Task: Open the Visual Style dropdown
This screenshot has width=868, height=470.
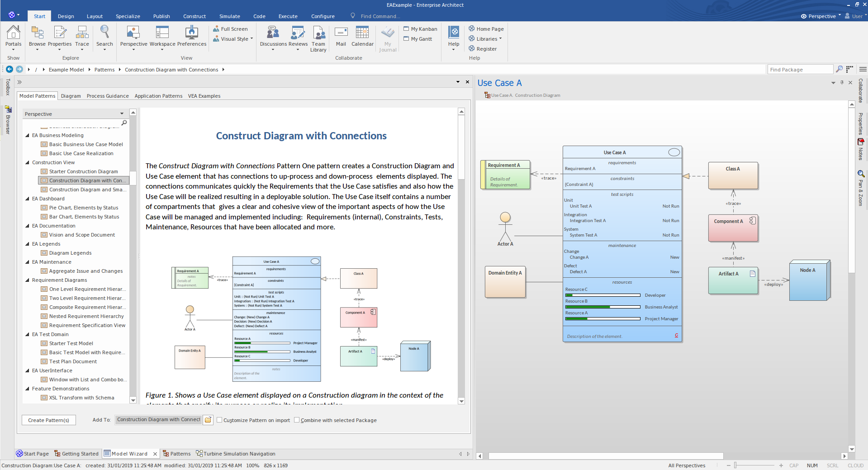Action: pyautogui.click(x=233, y=39)
